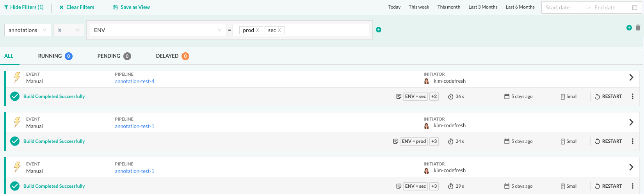Screen dimensions: 644x194
Task: Switch to the DELAYED tab
Action: tap(172, 56)
